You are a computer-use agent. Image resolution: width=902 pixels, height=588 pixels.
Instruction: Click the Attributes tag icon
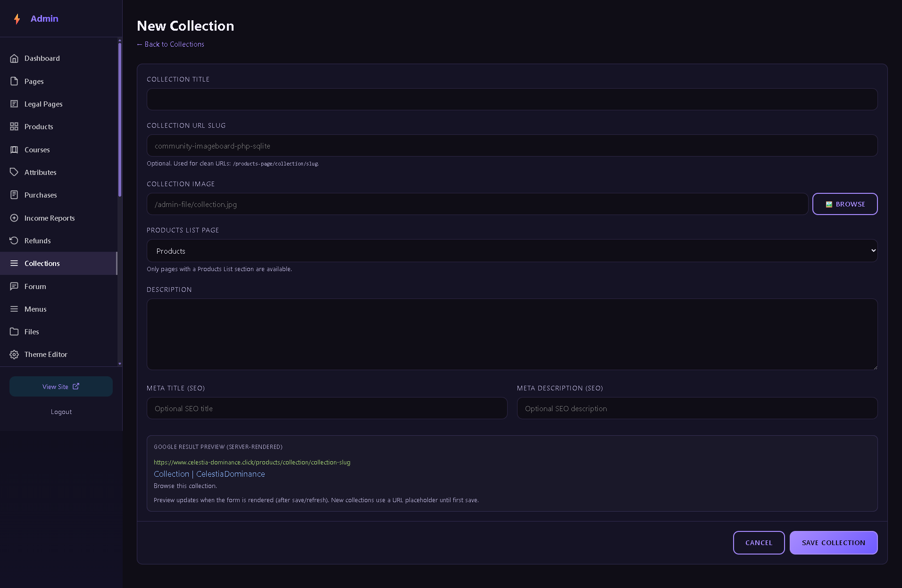(14, 172)
